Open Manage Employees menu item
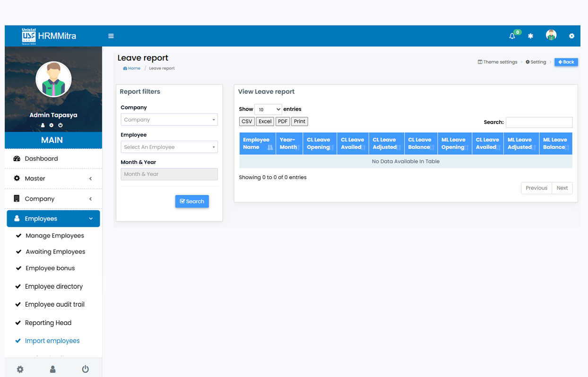Screen dimensions: 588x377 [55, 236]
